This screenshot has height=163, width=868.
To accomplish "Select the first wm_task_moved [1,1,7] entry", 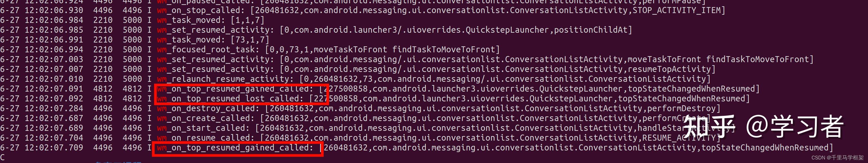I will 132,20.
